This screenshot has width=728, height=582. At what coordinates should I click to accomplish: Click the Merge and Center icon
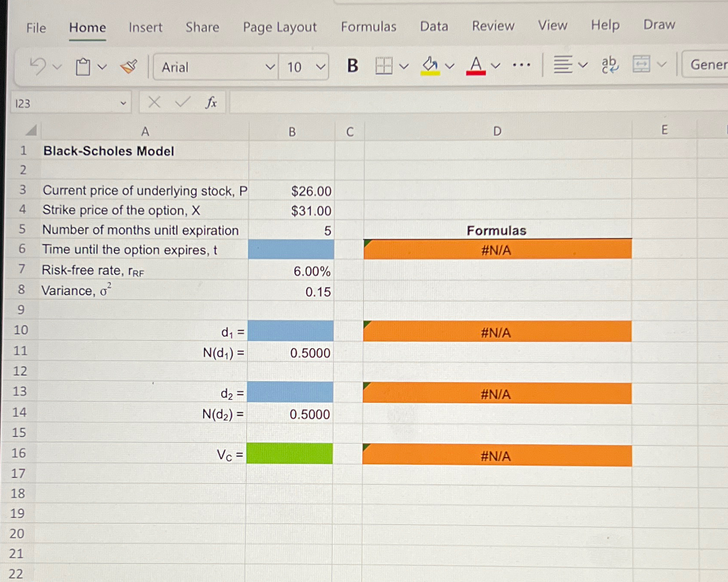[642, 66]
